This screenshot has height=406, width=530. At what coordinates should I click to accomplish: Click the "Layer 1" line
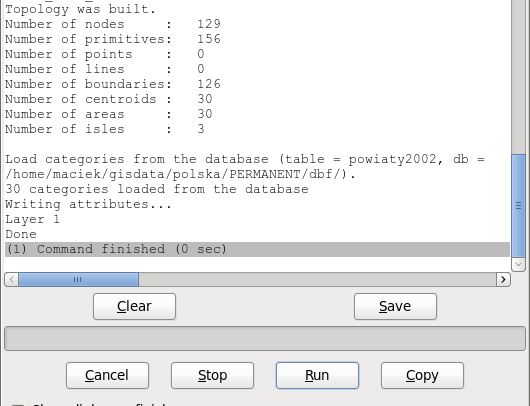click(32, 219)
